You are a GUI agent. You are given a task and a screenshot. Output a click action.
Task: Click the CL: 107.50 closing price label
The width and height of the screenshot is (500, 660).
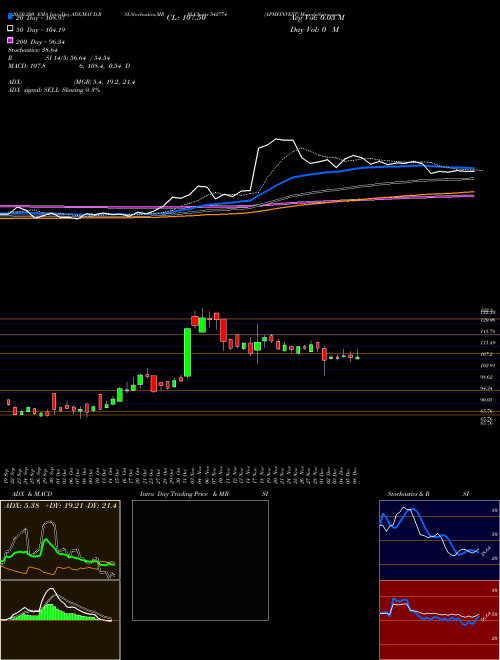coord(186,18)
